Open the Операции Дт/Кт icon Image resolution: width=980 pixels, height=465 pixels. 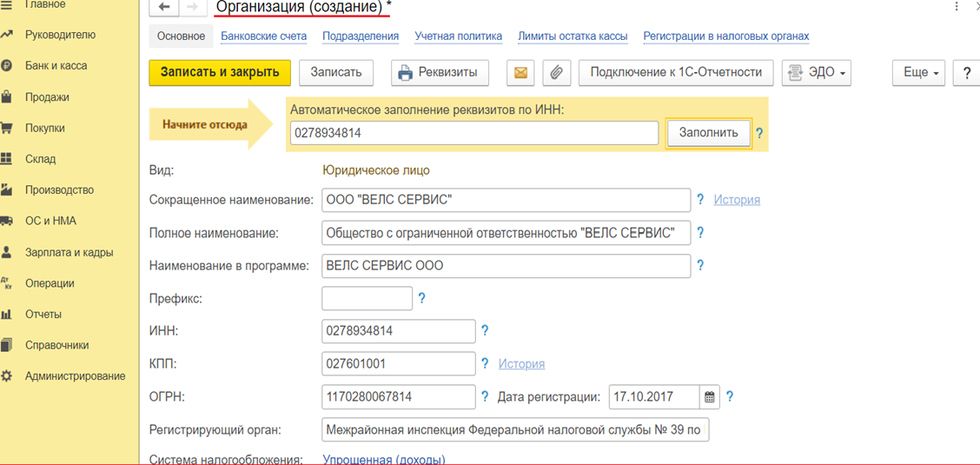click(7, 283)
